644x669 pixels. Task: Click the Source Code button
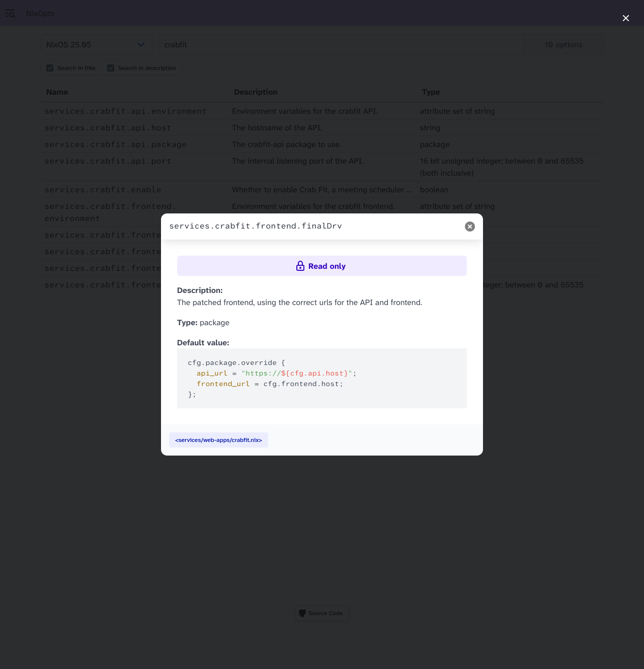click(321, 613)
